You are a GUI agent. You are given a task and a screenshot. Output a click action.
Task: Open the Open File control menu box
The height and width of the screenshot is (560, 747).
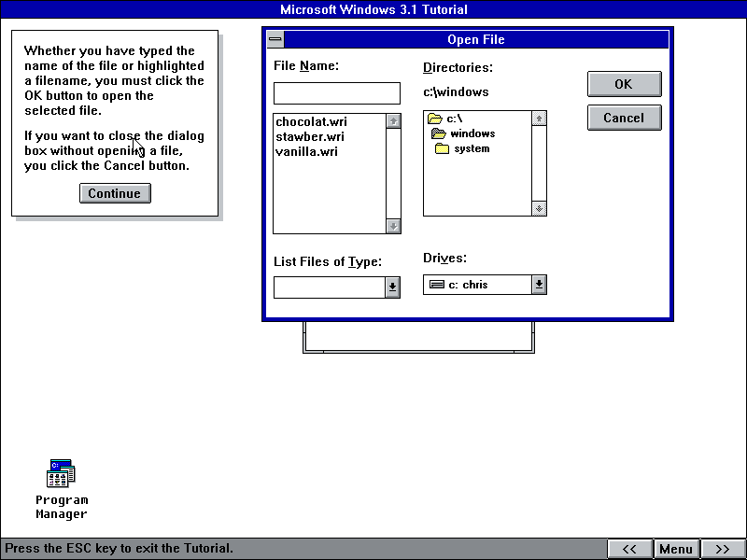(275, 39)
